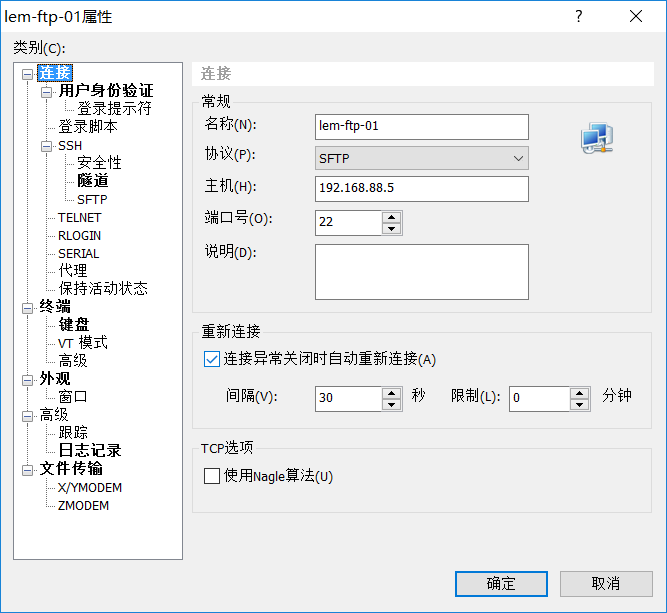This screenshot has height=613, width=667.
Task: Click the 说明 description text area
Action: (x=422, y=272)
